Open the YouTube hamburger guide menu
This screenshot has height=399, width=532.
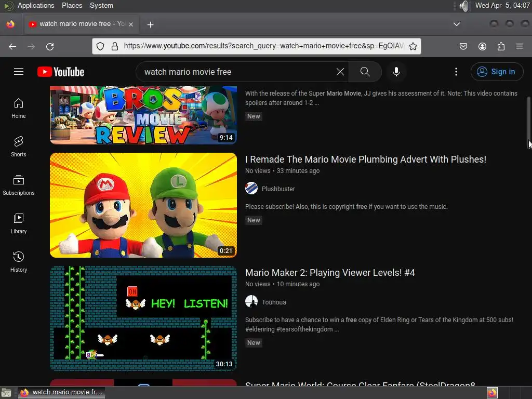click(x=19, y=72)
